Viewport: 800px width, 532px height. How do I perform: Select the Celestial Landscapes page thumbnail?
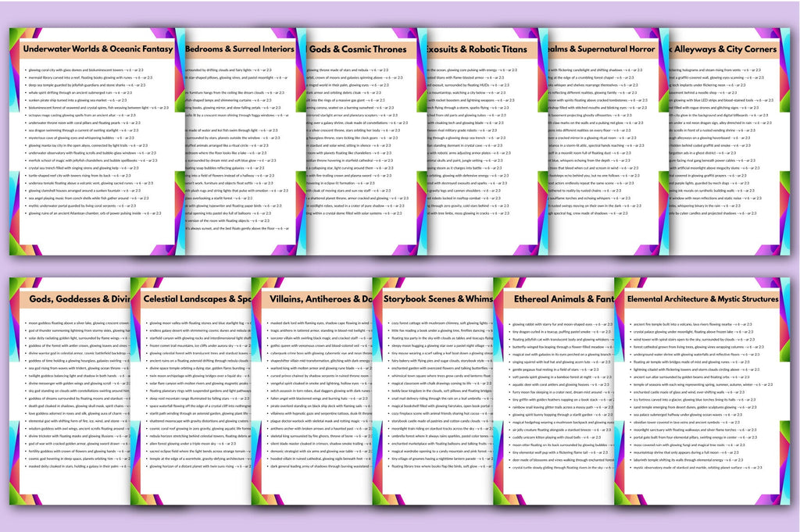click(x=191, y=391)
